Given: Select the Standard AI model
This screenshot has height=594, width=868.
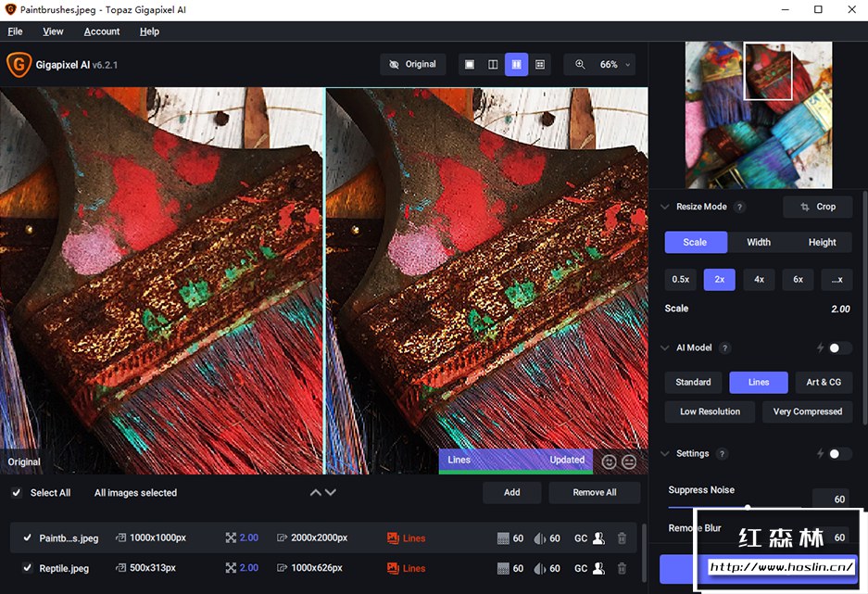Looking at the screenshot, I should (x=693, y=383).
